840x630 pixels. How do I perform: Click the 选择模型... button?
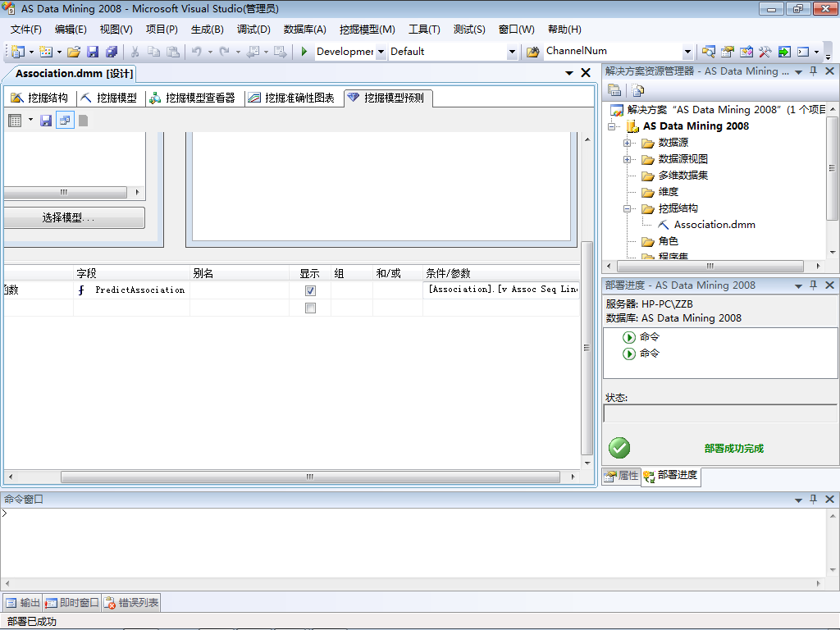pyautogui.click(x=73, y=217)
